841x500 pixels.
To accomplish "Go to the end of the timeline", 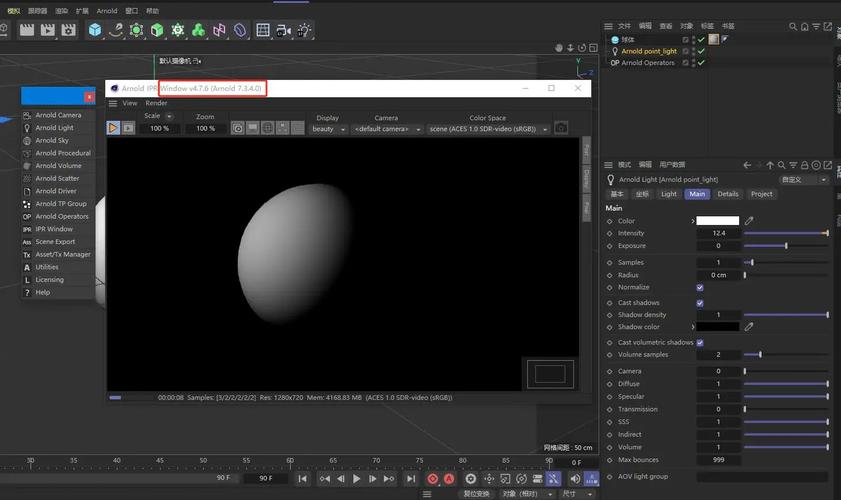I will 411,479.
